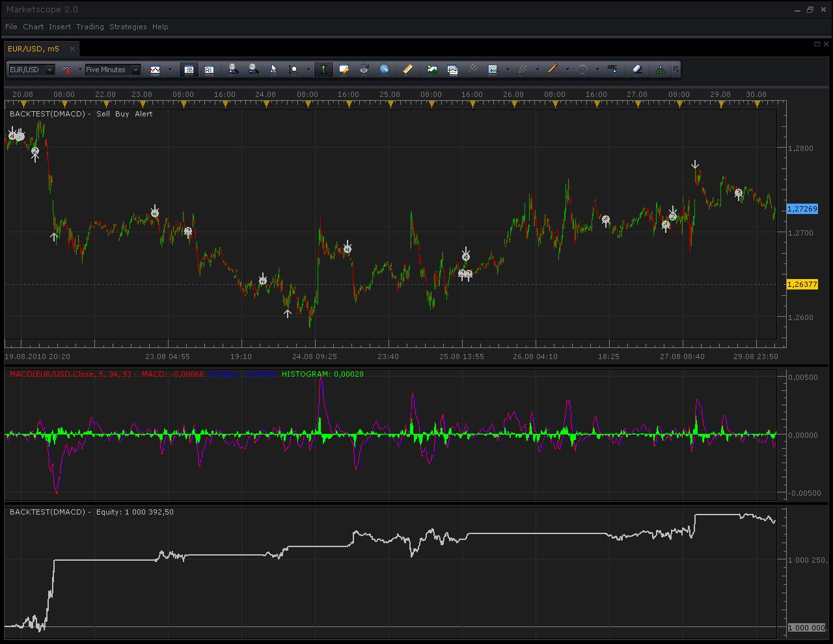Select the ABC text label tool
Screen dimensions: 833x644
pyautogui.click(x=612, y=69)
